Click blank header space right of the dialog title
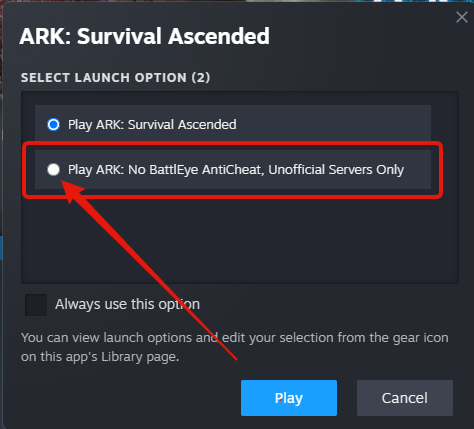The width and height of the screenshot is (474, 429). coord(360,36)
